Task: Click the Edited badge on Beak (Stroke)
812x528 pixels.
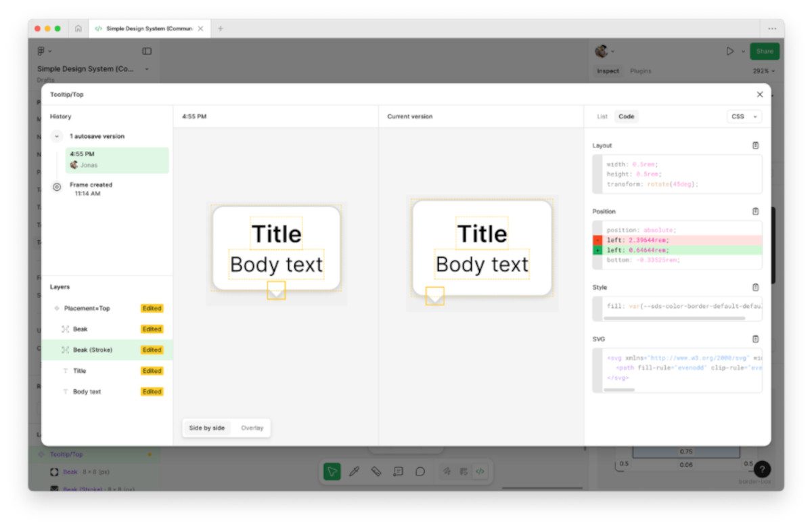Action: 152,350
